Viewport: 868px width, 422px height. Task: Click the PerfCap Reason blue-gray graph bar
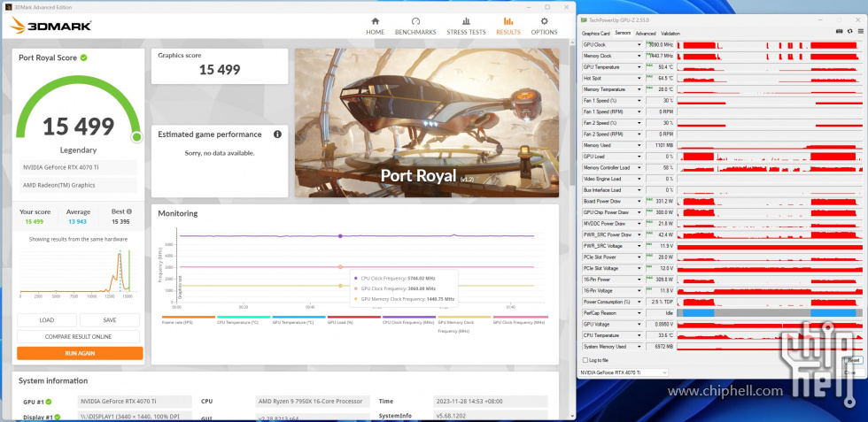(770, 313)
